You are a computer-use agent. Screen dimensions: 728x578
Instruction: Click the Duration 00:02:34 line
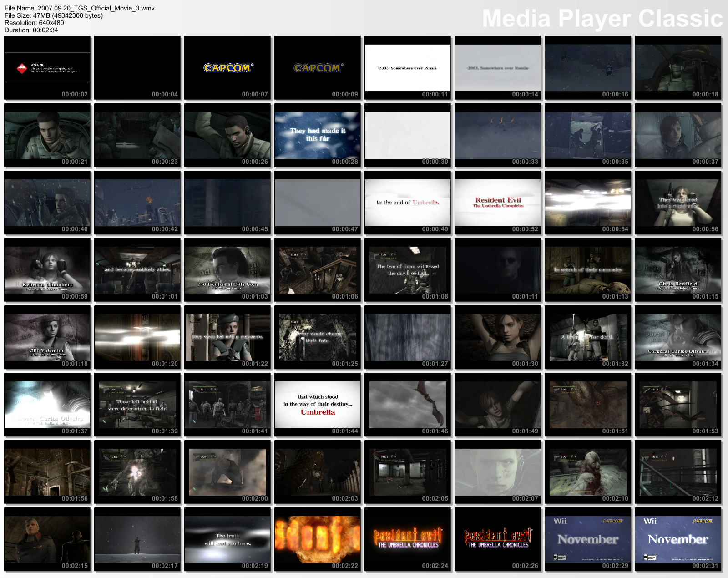click(31, 30)
